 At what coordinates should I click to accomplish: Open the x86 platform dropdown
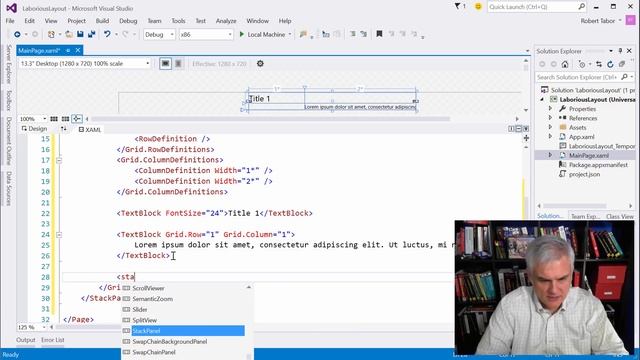pos(206,35)
